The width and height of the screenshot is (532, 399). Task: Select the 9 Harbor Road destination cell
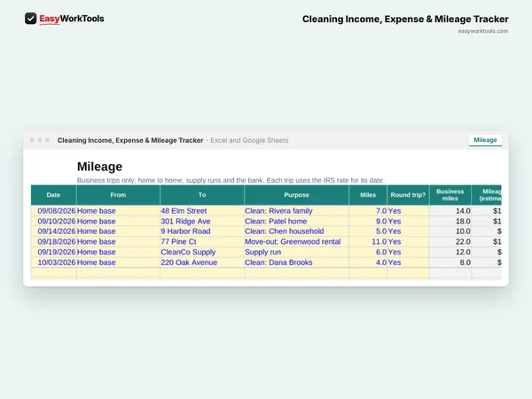202,231
